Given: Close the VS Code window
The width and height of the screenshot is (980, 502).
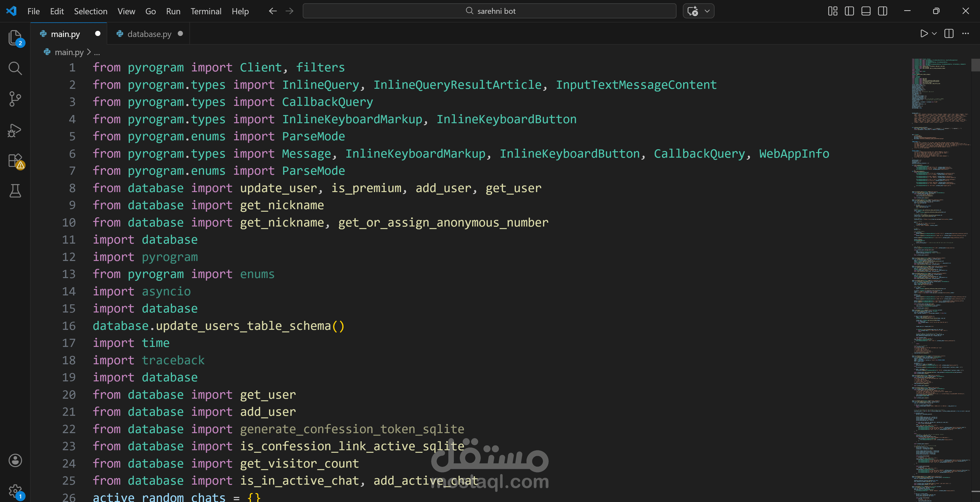Looking at the screenshot, I should [965, 11].
